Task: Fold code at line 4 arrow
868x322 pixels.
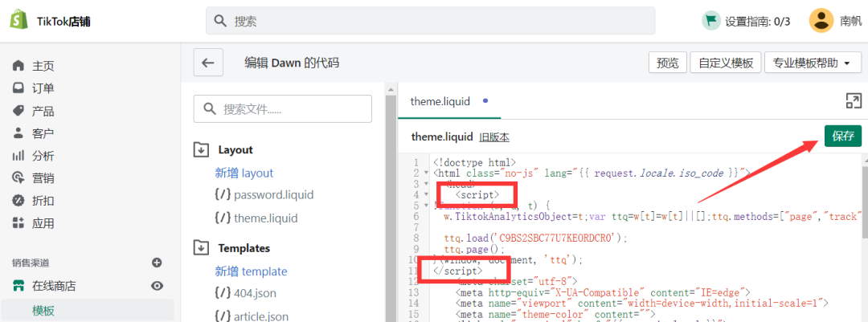Action: coord(426,195)
